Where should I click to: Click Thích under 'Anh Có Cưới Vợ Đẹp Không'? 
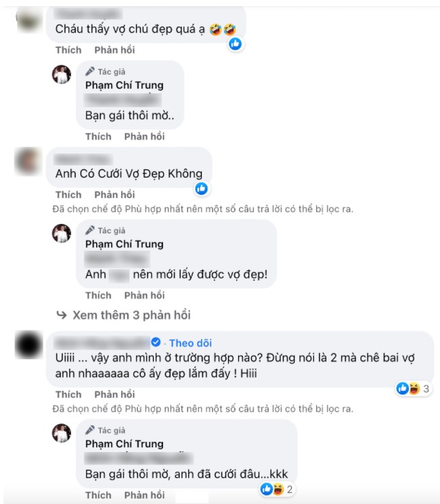click(68, 195)
